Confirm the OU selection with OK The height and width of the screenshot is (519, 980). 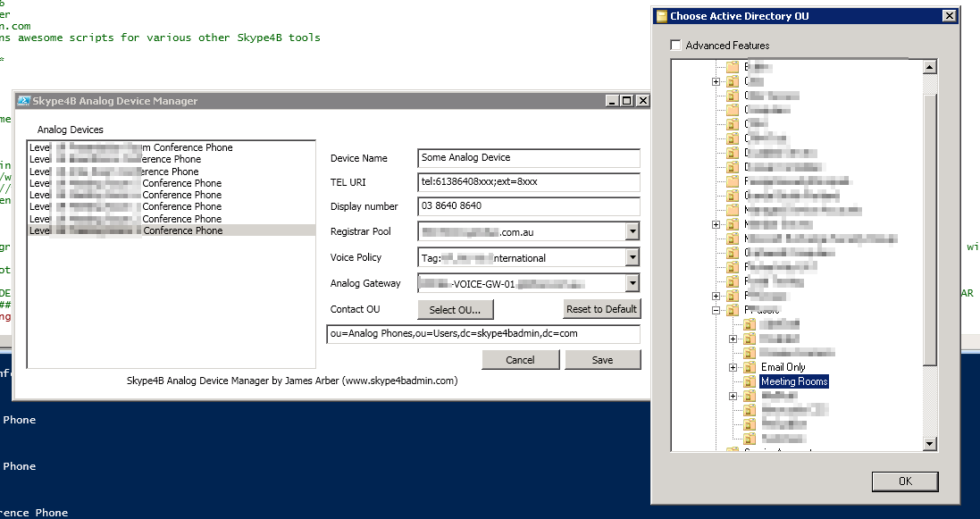click(905, 481)
